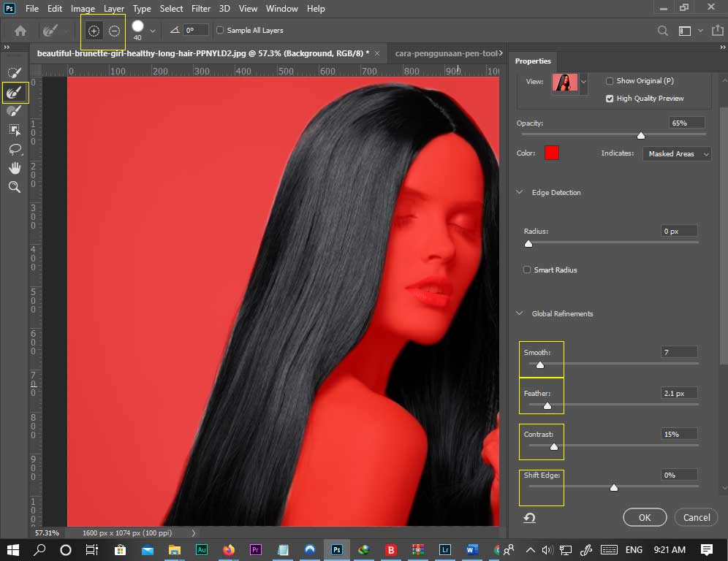Click the Smooth value field
The image size is (728, 561).
(679, 352)
